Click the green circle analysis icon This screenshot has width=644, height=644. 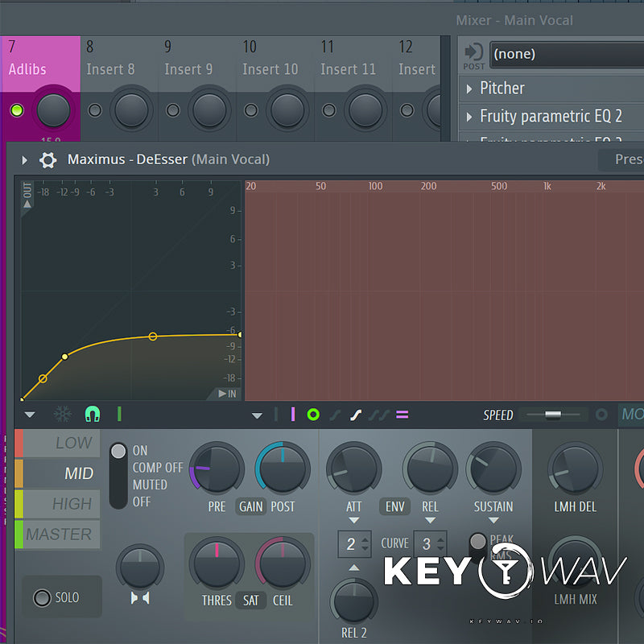[313, 415]
